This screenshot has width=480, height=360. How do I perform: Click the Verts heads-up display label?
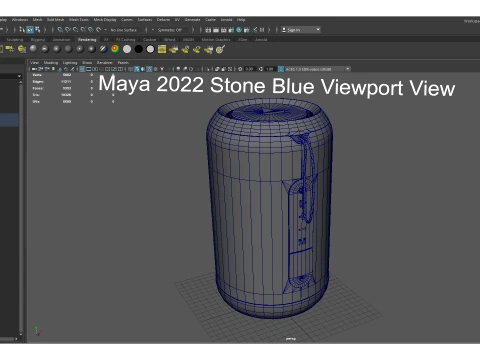point(37,75)
